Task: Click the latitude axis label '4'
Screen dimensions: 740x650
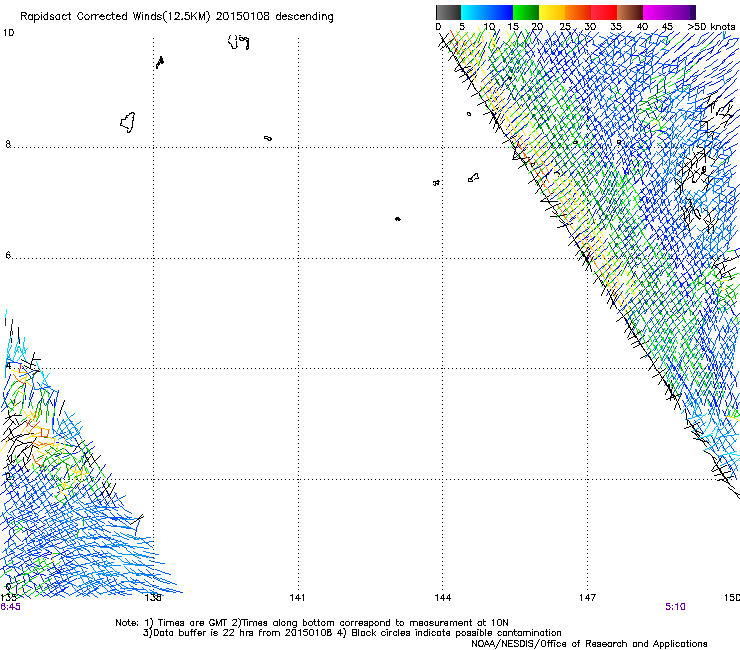Action: click(x=8, y=366)
